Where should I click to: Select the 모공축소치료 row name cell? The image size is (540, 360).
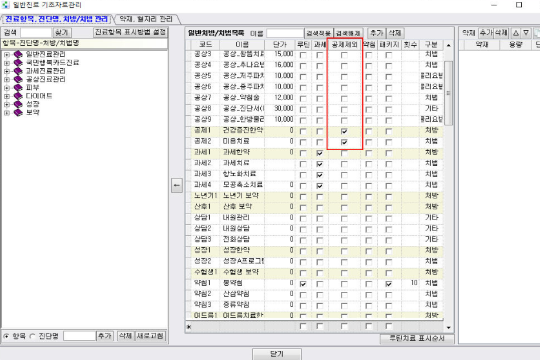pos(242,185)
